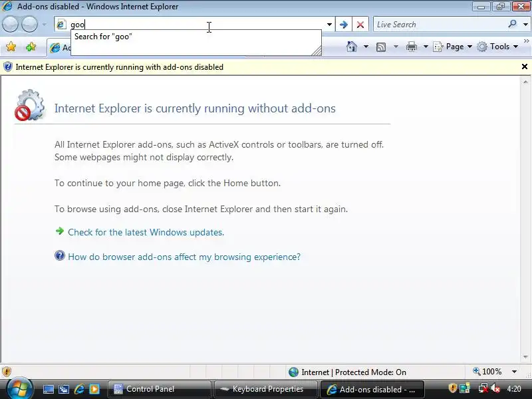Click the Page toolbar document icon
Viewport: 532px width, 399px height.
438,47
